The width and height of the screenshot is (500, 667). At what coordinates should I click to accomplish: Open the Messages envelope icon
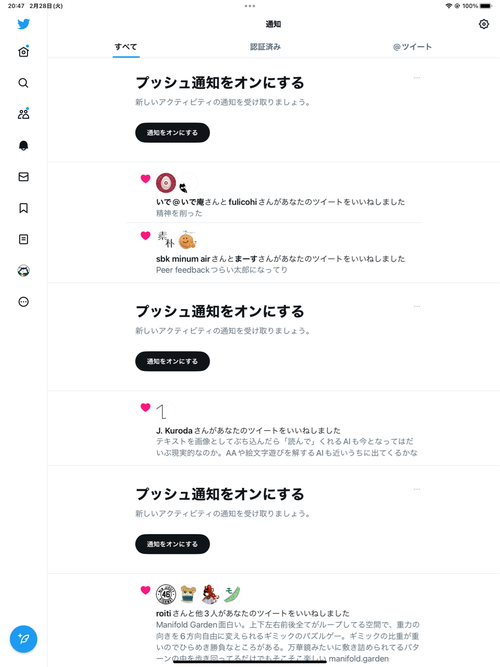point(24,177)
